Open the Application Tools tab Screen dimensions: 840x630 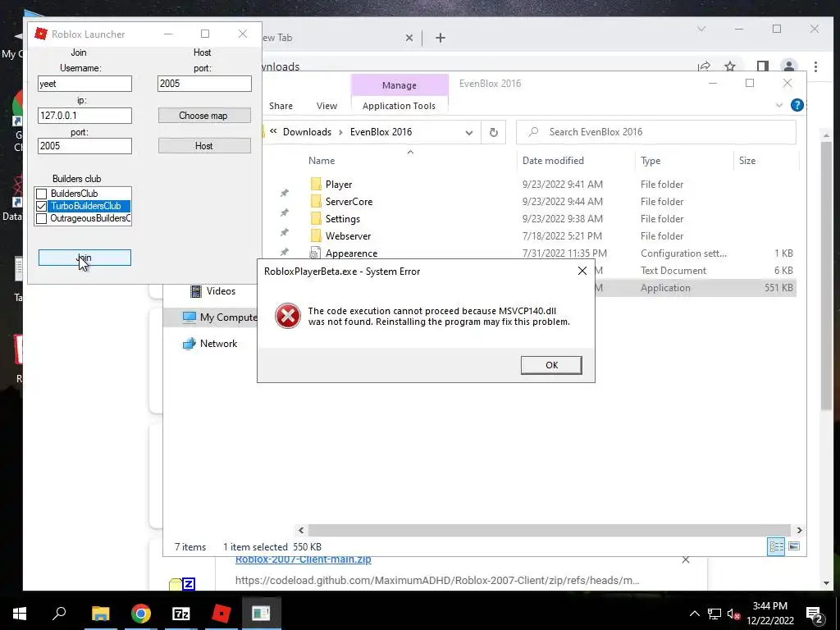pyautogui.click(x=399, y=106)
